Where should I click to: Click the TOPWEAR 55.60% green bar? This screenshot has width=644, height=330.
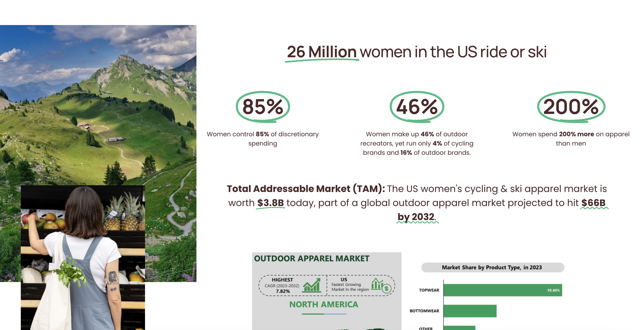tap(502, 290)
